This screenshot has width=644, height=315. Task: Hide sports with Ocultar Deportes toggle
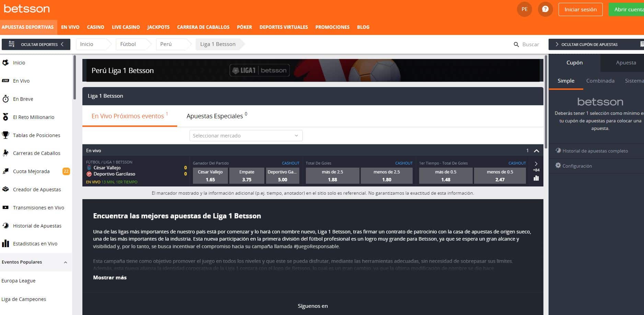[36, 44]
